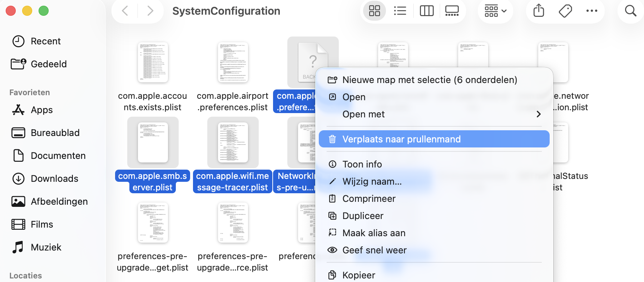Go back with the Finder back arrow
Image resolution: width=644 pixels, height=282 pixels.
[x=125, y=11]
